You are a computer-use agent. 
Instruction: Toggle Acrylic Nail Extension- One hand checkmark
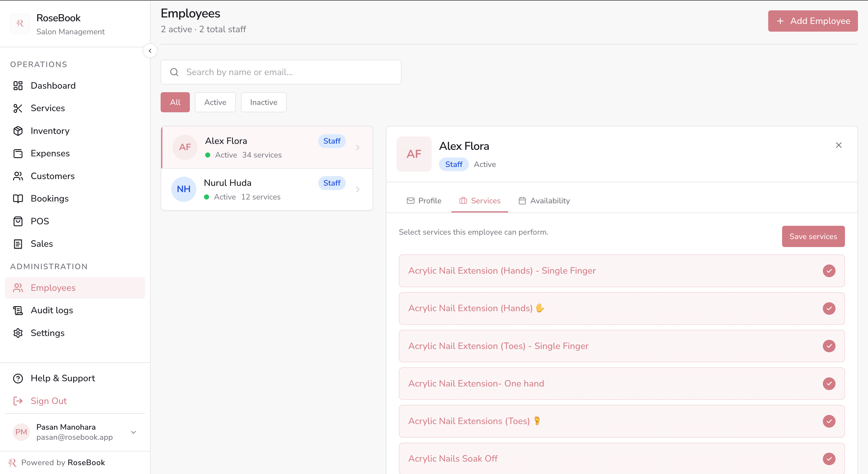pos(829,384)
